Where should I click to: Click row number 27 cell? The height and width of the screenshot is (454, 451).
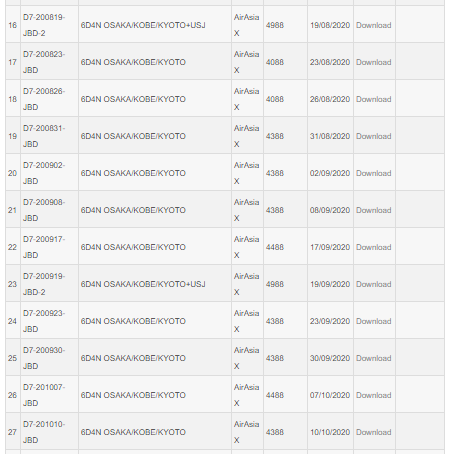[13, 432]
